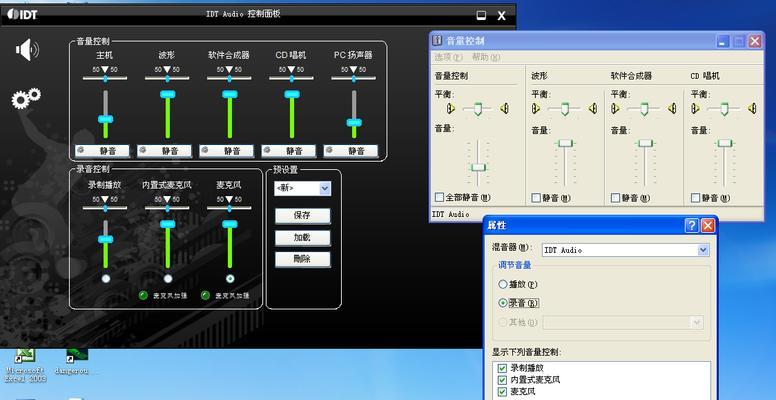The image size is (776, 400).
Task: Check 静音 under 波形 in mixer window
Action: click(x=536, y=198)
